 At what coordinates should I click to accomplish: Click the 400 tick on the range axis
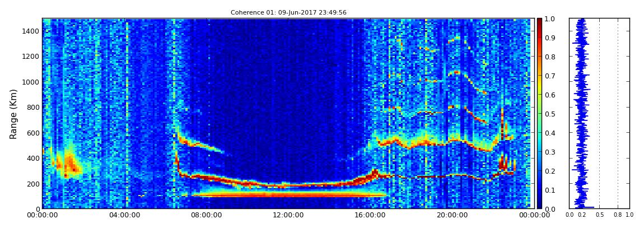pyautogui.click(x=33, y=158)
